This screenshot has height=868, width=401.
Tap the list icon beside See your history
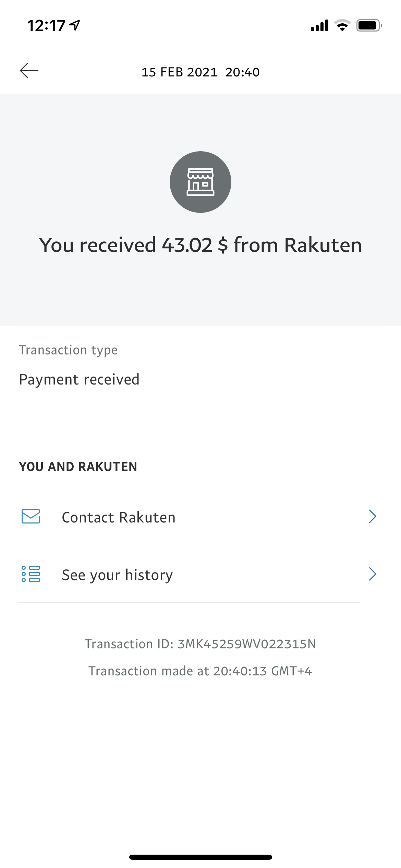(31, 574)
